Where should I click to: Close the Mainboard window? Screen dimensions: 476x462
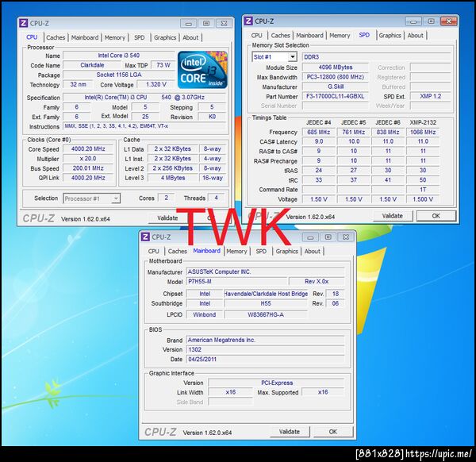[x=346, y=237]
